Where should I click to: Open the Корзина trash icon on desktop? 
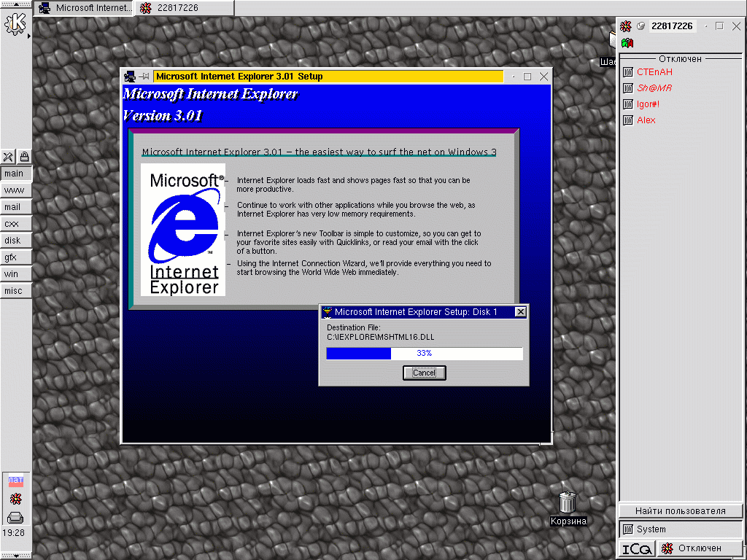(568, 503)
